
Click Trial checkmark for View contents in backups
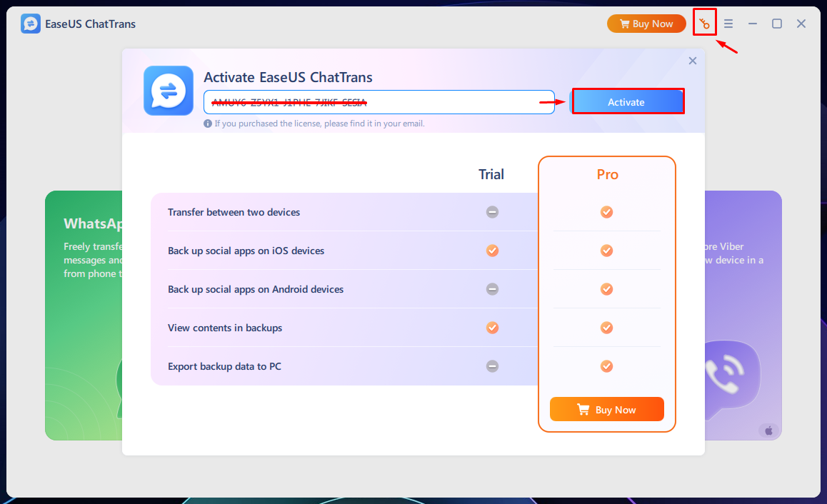coord(492,328)
